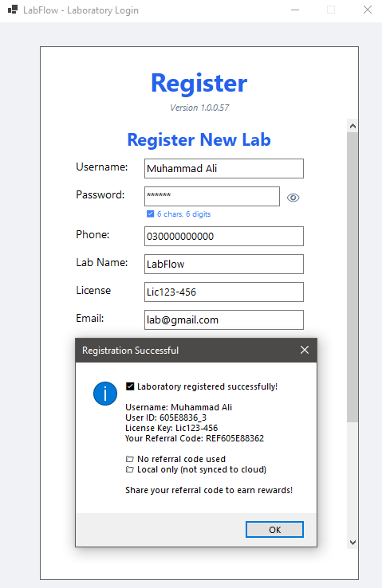Close the Registration Successful dialog
This screenshot has height=588, width=382.
coord(305,350)
